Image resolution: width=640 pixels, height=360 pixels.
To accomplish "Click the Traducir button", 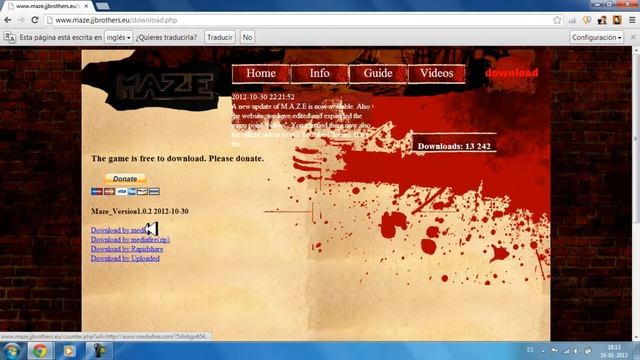I will [220, 37].
